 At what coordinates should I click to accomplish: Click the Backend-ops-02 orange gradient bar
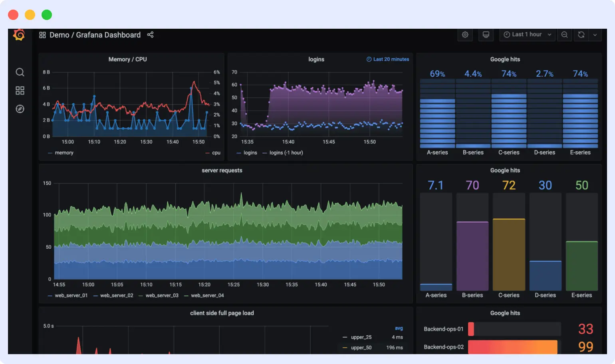(513, 347)
